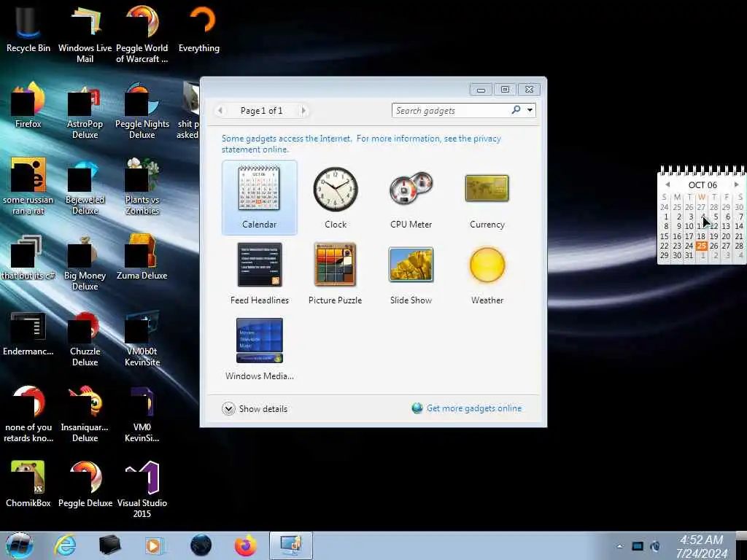This screenshot has height=560, width=747.
Task: Show next month in desktop calendar gadget
Action: coord(737,184)
